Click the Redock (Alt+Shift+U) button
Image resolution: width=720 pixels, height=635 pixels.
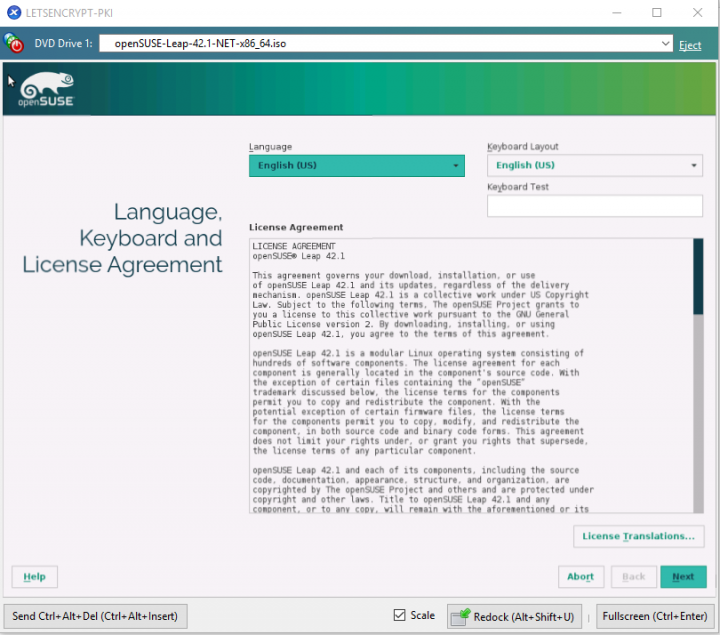pos(513,616)
